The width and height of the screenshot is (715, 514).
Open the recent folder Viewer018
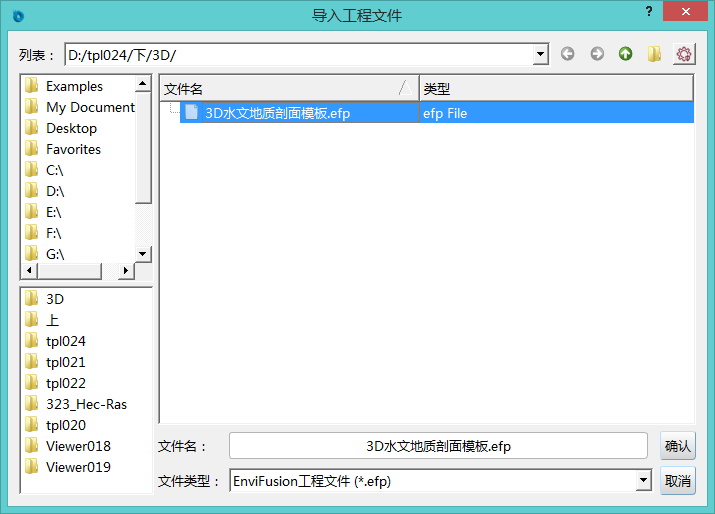click(78, 446)
